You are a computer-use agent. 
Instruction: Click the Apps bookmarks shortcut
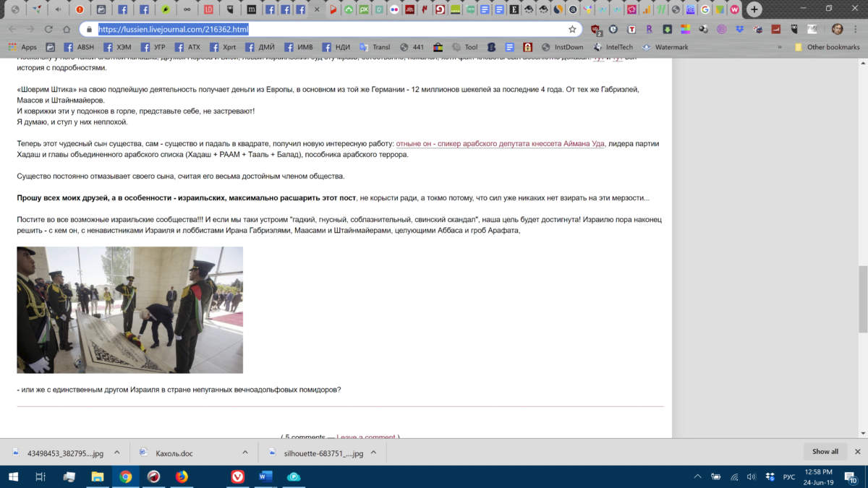pos(22,47)
